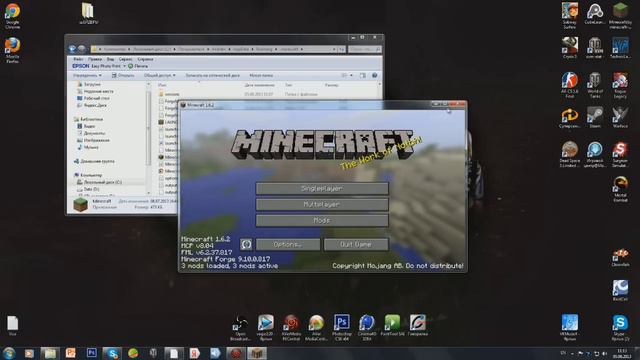
Task: Click the Explorer help question mark icon
Action: tap(374, 76)
